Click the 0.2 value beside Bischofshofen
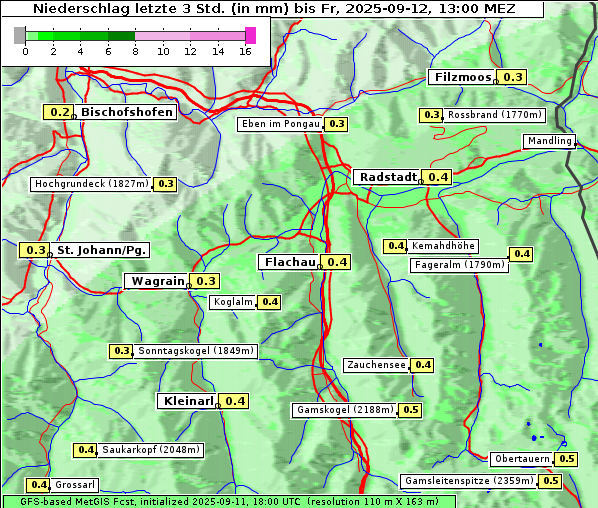Screen dimensions: 598x508 [59, 112]
